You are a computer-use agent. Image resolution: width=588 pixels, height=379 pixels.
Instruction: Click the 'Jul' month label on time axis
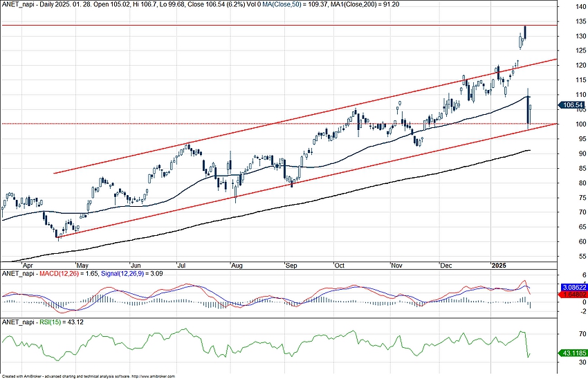[x=182, y=266]
